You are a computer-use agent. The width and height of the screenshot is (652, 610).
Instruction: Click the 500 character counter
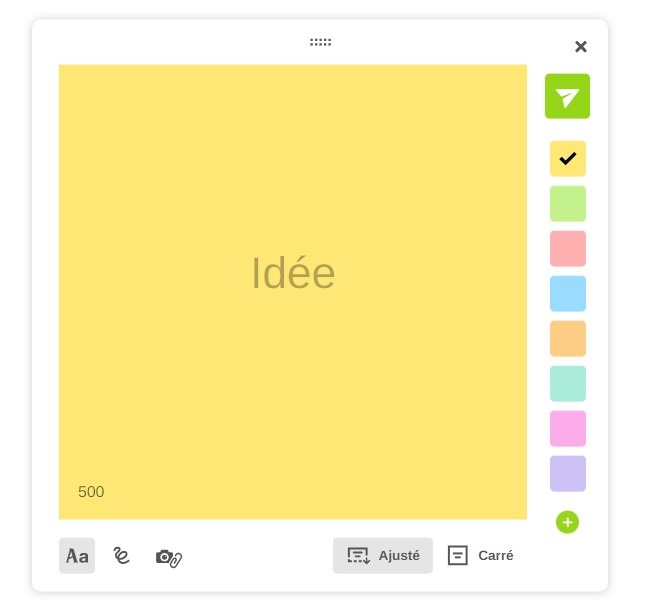click(x=91, y=492)
